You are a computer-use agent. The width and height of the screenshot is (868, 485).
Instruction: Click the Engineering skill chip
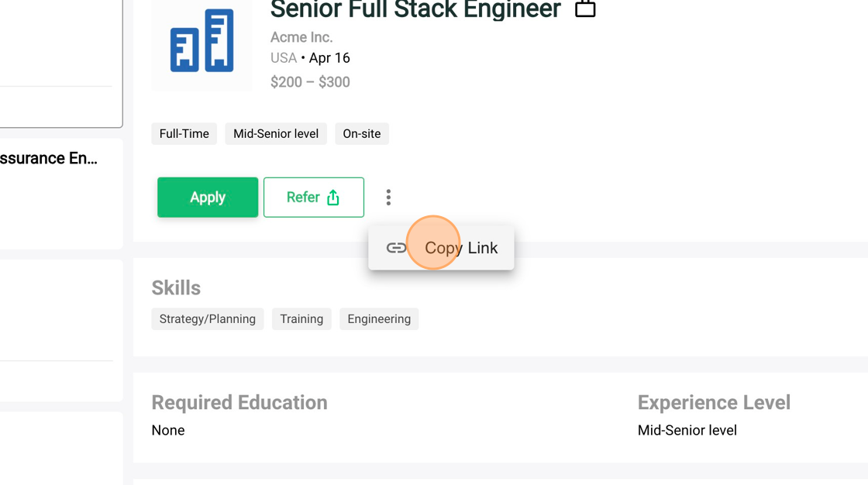coord(379,319)
